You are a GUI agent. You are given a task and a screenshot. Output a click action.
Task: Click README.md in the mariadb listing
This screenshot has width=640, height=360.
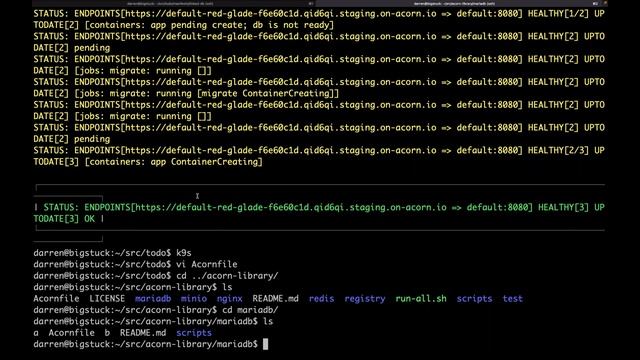pos(143,333)
